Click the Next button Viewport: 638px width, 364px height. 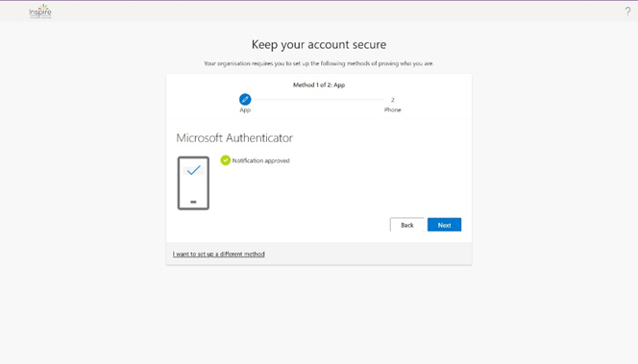point(444,225)
